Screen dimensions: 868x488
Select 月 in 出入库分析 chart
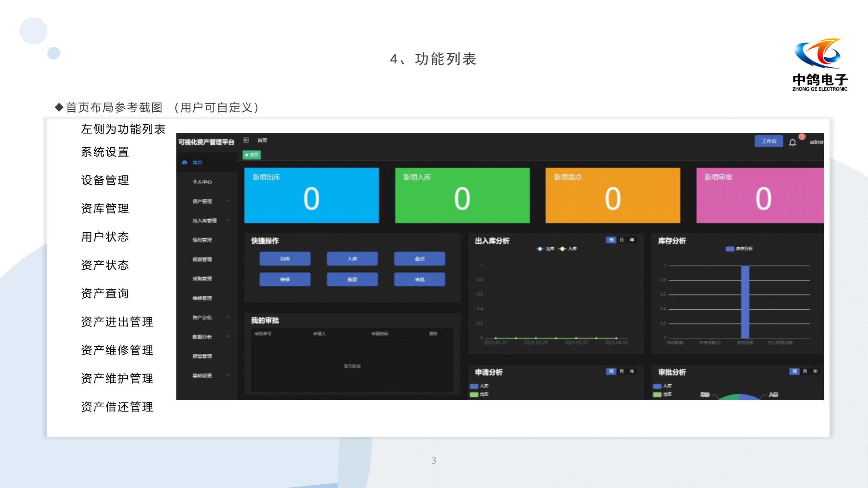tap(621, 240)
